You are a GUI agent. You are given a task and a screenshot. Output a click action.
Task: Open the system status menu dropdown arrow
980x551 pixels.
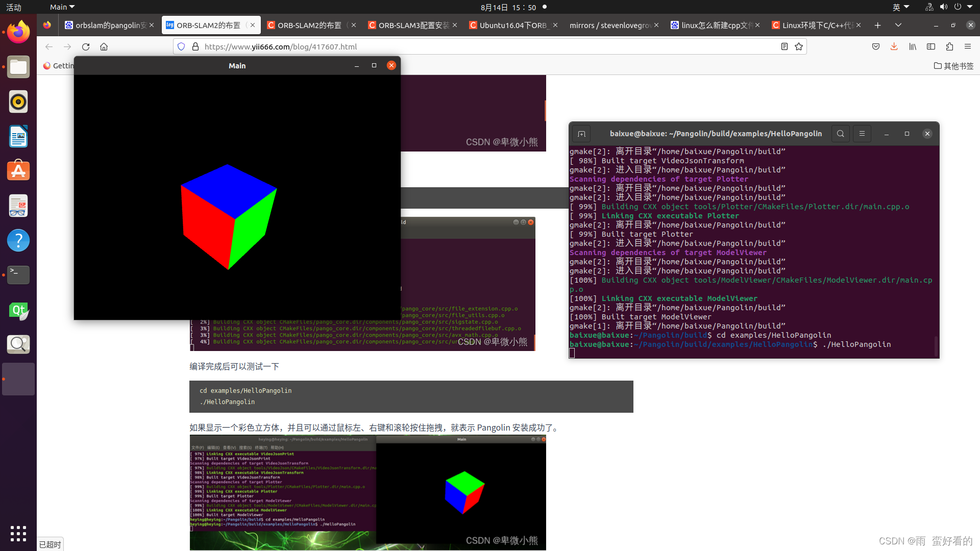pyautogui.click(x=970, y=7)
